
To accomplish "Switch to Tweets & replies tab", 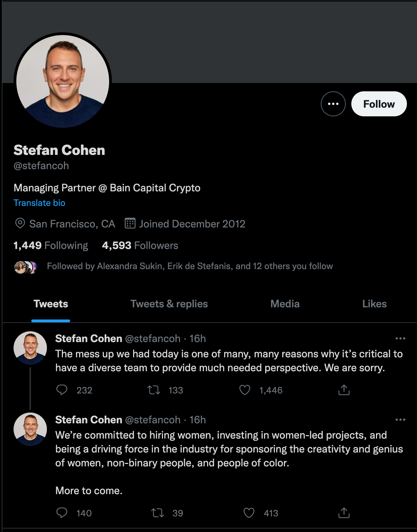I will pos(169,304).
